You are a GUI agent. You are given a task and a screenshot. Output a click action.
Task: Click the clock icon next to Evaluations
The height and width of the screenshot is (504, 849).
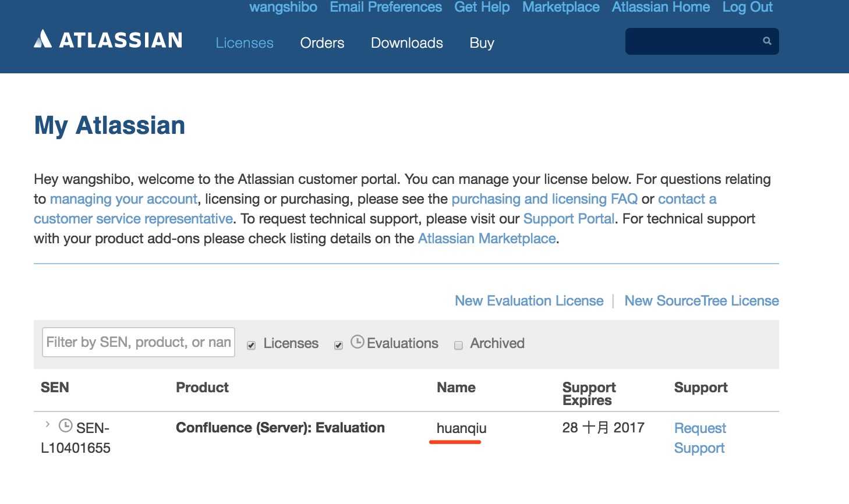357,342
